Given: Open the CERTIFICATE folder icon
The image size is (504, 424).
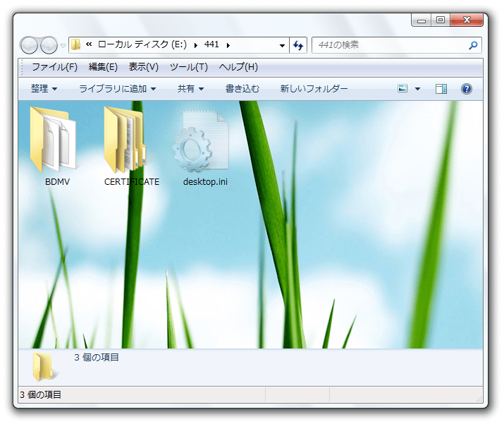Looking at the screenshot, I should 125,140.
